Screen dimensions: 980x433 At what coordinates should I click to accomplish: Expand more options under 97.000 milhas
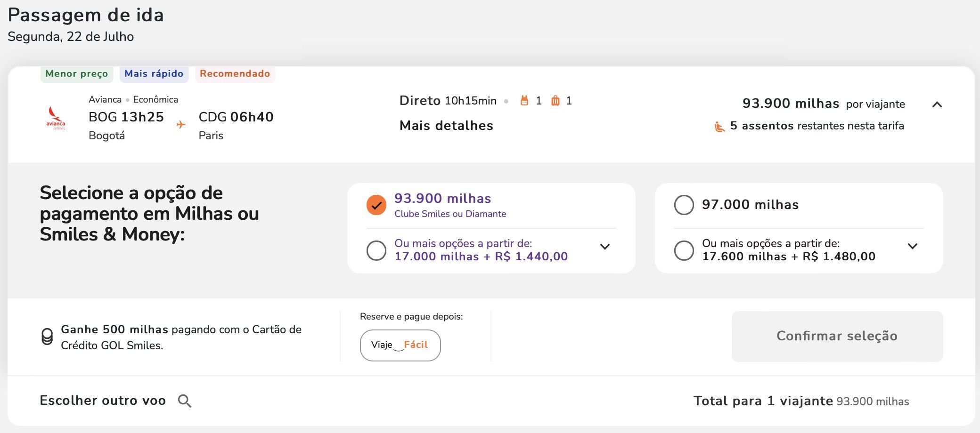pyautogui.click(x=913, y=246)
